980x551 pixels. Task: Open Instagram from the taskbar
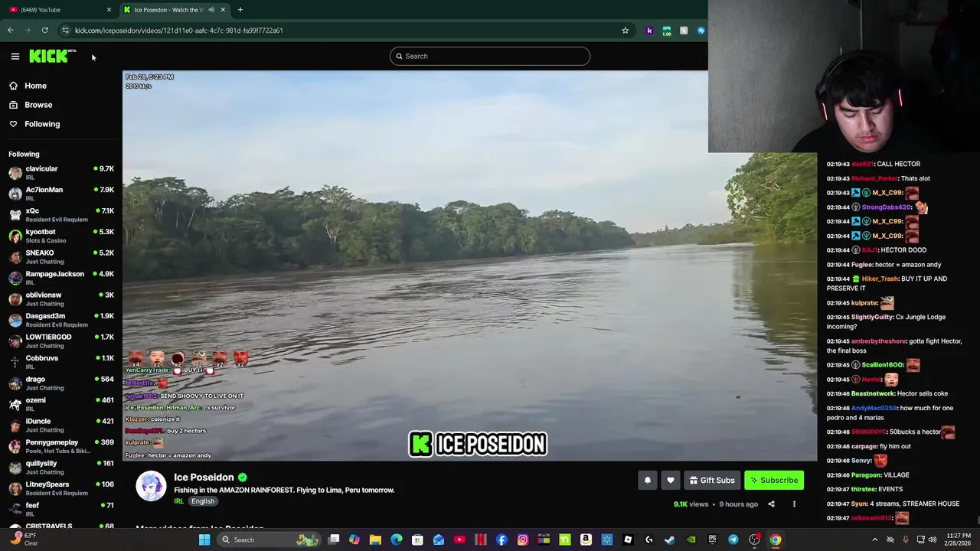pos(523,540)
